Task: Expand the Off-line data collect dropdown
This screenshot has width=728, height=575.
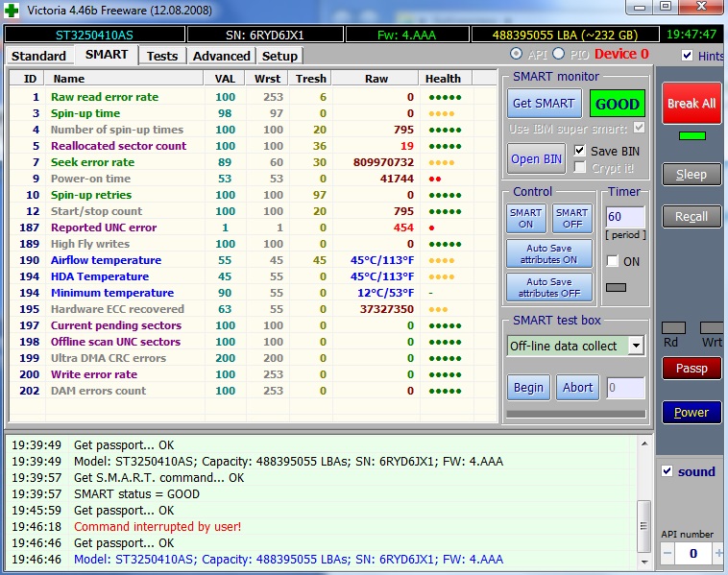Action: point(635,346)
